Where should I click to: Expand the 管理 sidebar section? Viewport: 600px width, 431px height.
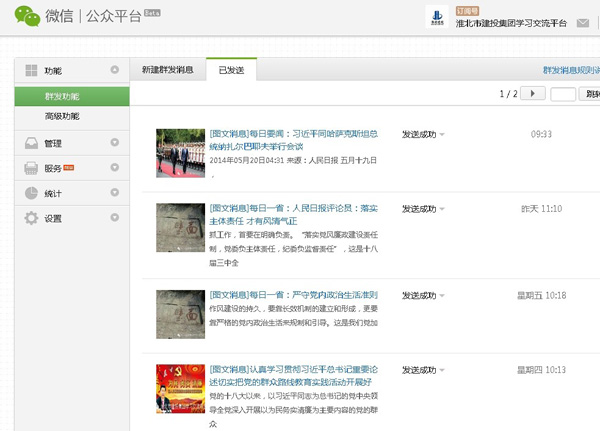(x=115, y=144)
